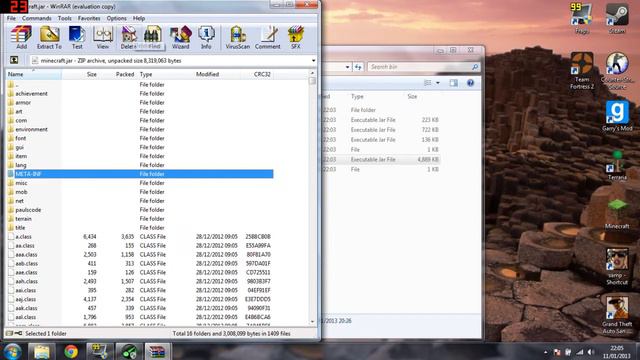
Task: Click the Explorer help question mark icon
Action: point(470,83)
